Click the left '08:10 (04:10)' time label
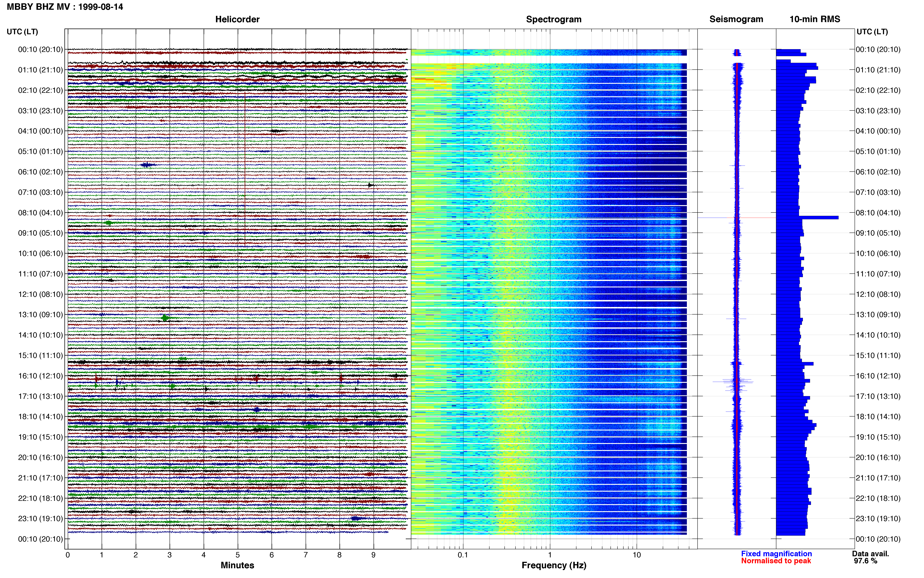This screenshot has width=924, height=578. pos(41,212)
